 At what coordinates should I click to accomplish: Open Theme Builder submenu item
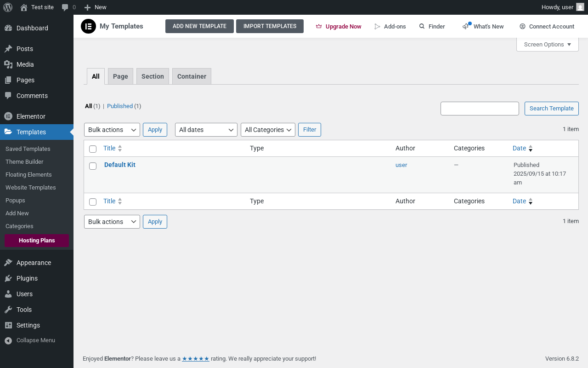24,162
